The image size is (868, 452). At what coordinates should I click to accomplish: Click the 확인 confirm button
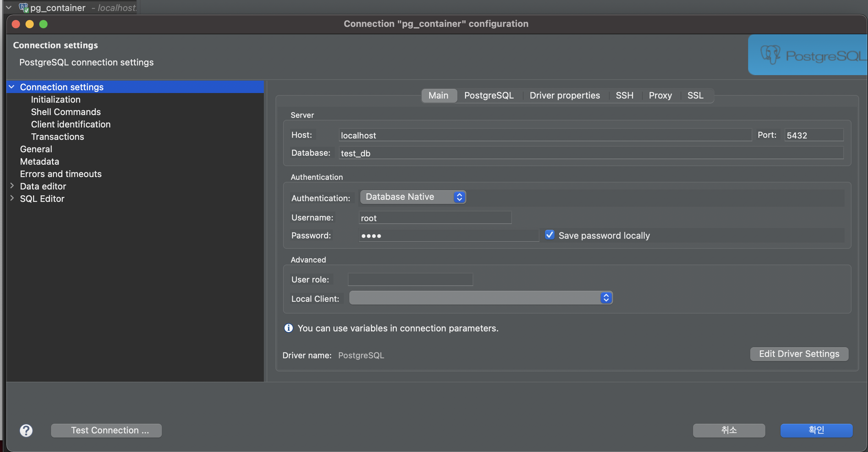[x=816, y=430]
